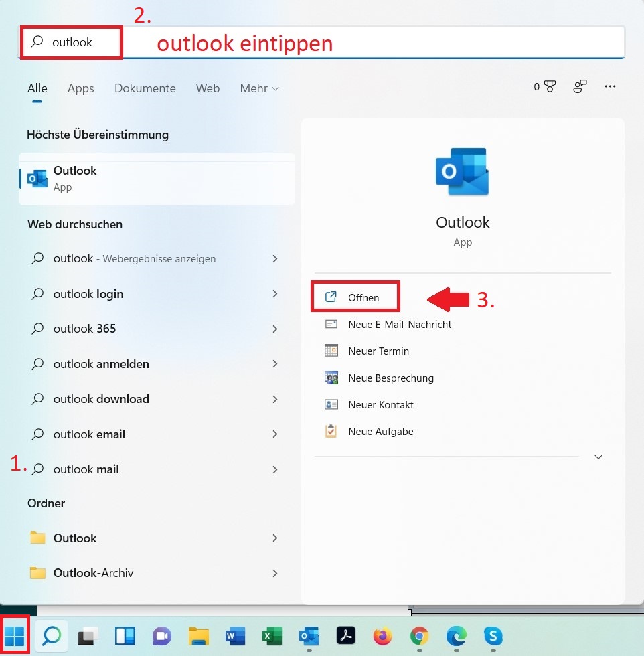Open the account people icon
This screenshot has width=644, height=656.
[580, 86]
